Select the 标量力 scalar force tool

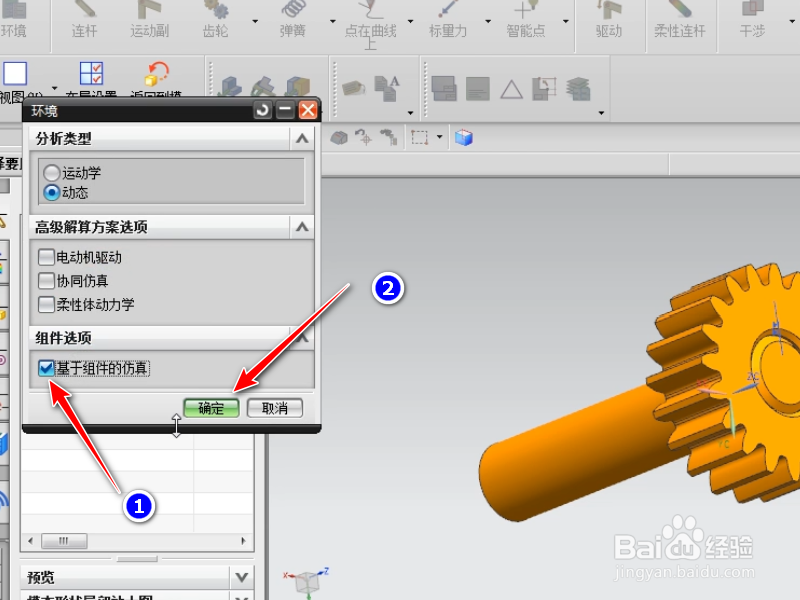coord(447,20)
